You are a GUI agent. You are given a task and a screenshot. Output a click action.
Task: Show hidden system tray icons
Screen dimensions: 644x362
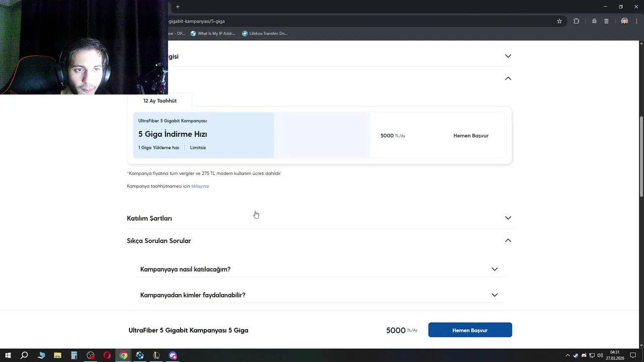pyautogui.click(x=568, y=355)
